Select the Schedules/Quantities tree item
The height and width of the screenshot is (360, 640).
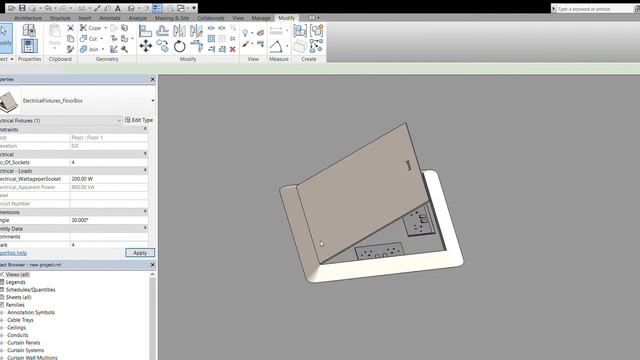[30, 290]
